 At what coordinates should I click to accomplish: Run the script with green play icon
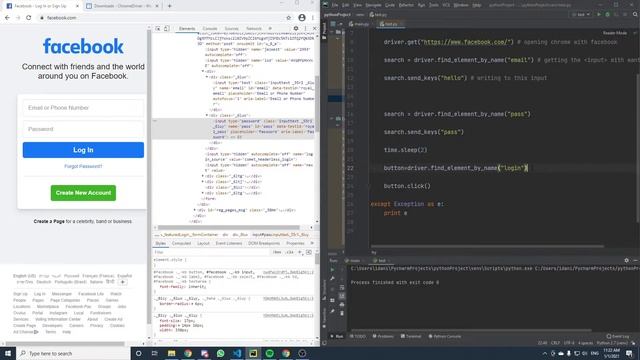(599, 14)
